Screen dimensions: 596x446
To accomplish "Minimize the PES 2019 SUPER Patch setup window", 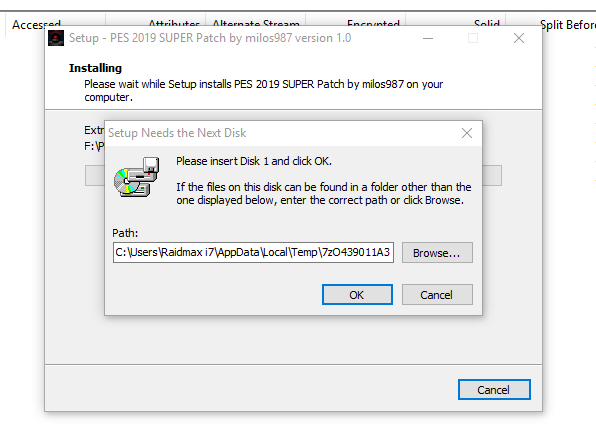I will pos(428,38).
